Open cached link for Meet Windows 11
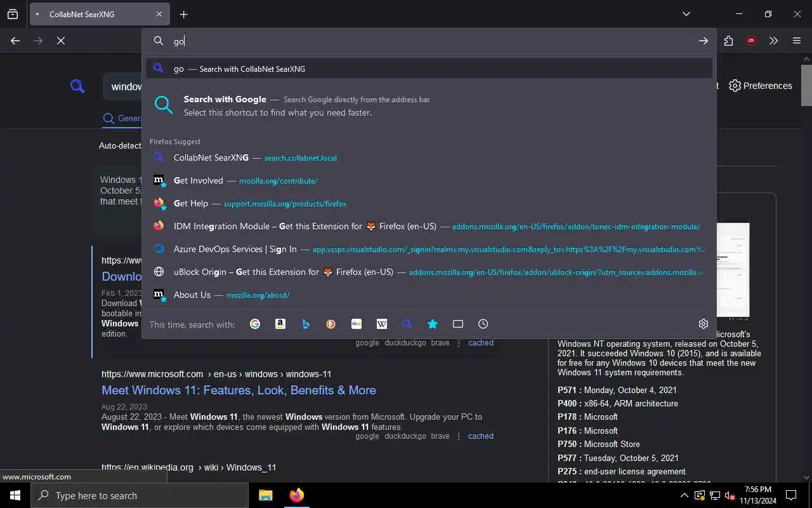Viewport: 812px width, 508px height. coord(481,436)
